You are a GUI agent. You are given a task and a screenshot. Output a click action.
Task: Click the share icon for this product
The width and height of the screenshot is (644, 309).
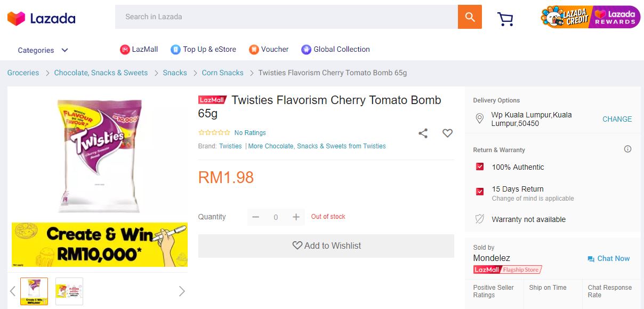pyautogui.click(x=423, y=133)
